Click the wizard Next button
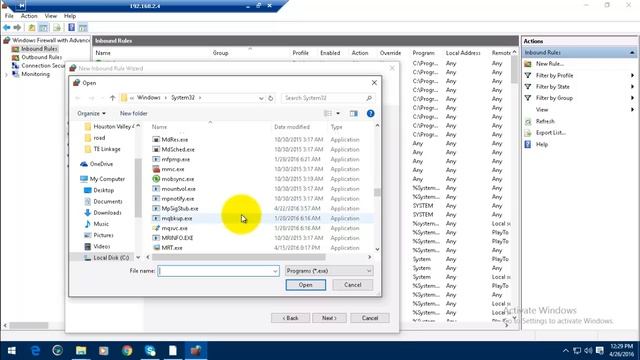640x360 pixels. [x=329, y=318]
